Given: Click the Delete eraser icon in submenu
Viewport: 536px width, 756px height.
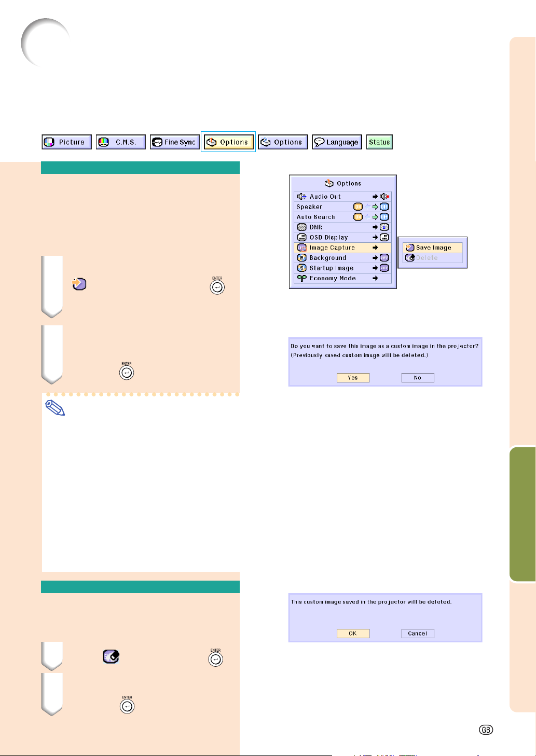Looking at the screenshot, I should coord(410,258).
